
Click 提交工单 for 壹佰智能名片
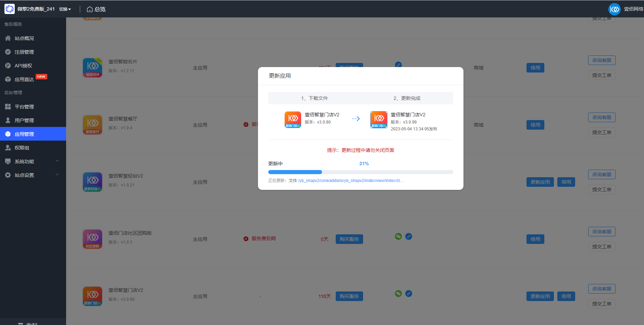tap(602, 75)
